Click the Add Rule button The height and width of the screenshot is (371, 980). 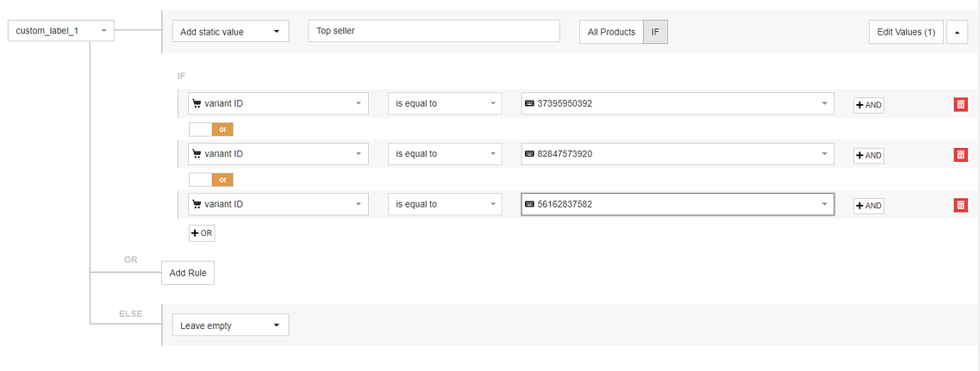(189, 273)
